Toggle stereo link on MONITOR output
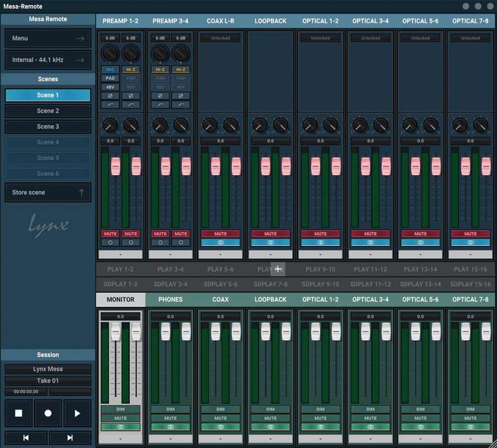 point(120,427)
